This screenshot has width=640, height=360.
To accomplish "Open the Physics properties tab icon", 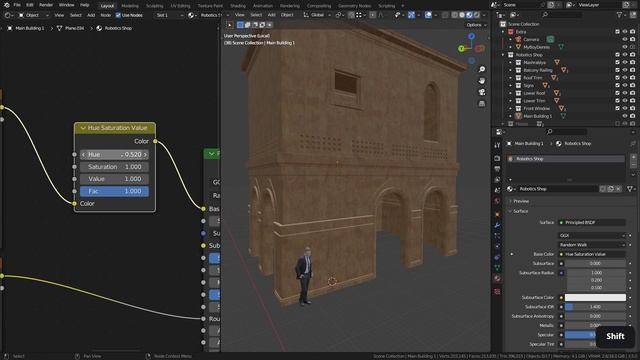I will pos(497,246).
